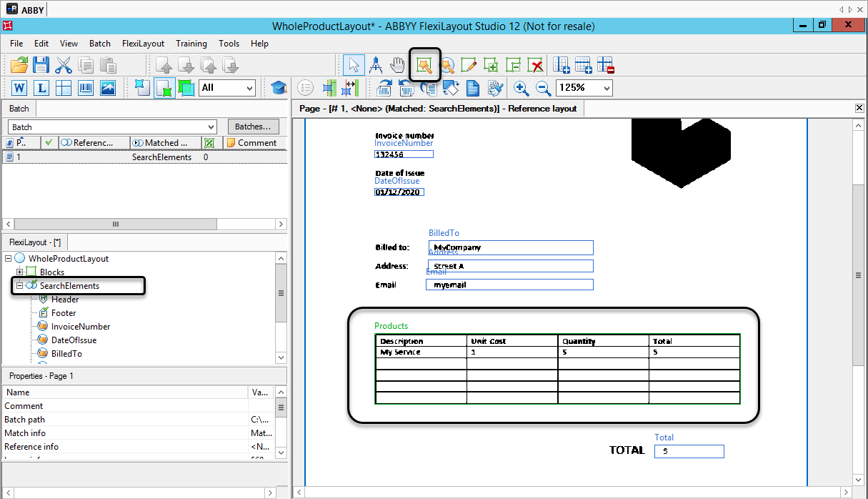Open the Batch selection dropdown
The width and height of the screenshot is (868, 499).
[112, 127]
